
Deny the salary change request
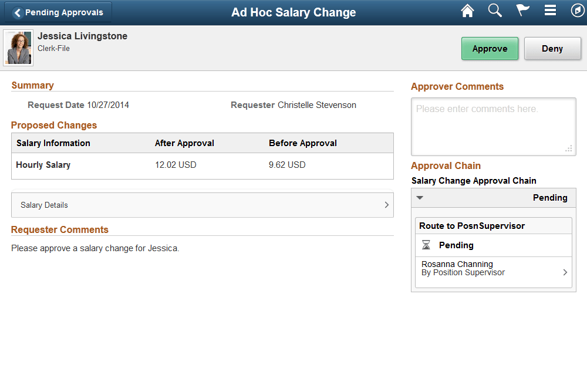552,48
